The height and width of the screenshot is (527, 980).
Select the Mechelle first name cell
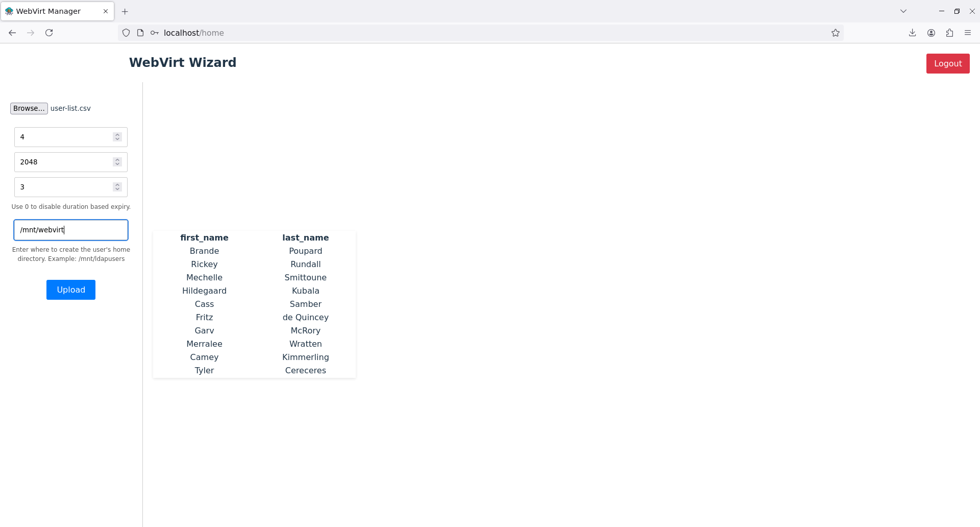point(204,277)
